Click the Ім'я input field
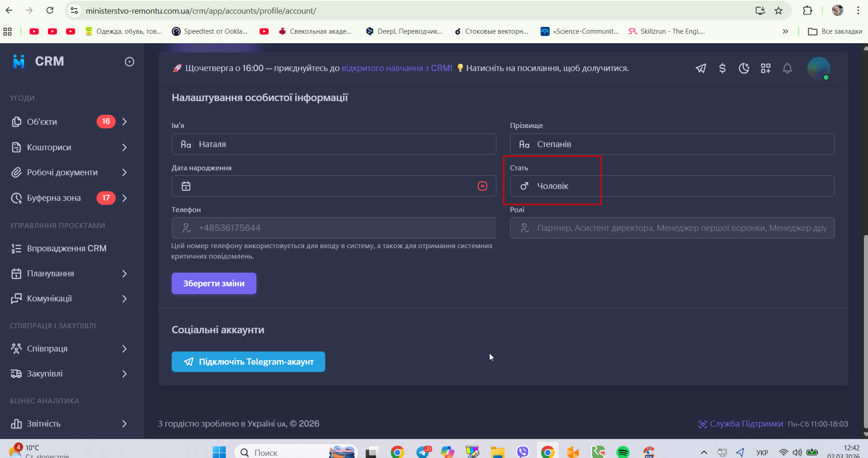868x458 pixels. click(334, 144)
